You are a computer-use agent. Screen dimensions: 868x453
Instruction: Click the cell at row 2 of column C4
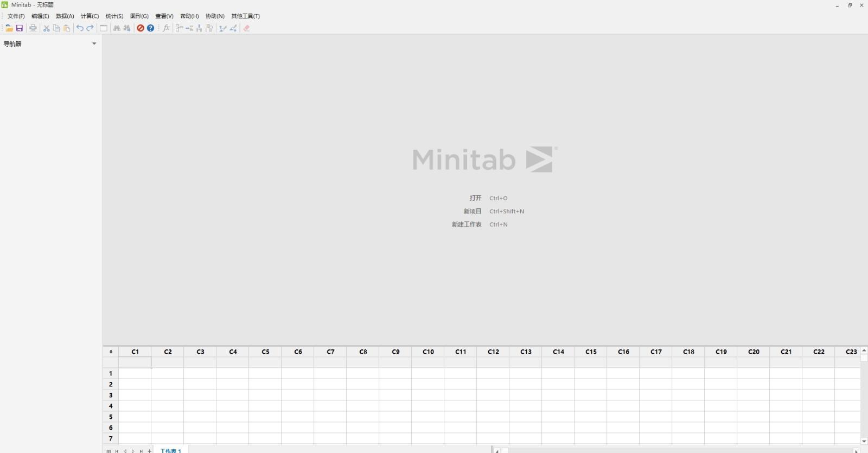233,384
